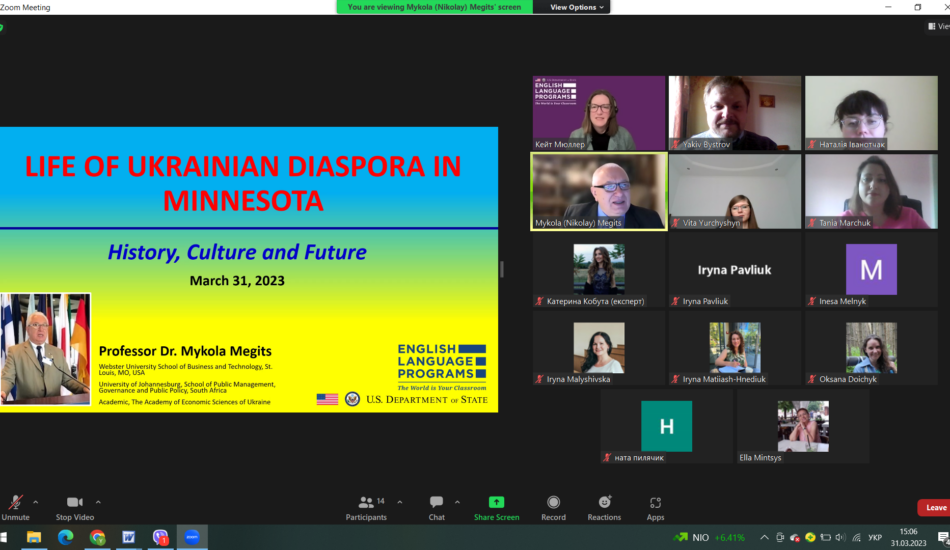Expand audio options arrow beside Unmute
Viewport: 950px width, 550px height.
click(36, 502)
